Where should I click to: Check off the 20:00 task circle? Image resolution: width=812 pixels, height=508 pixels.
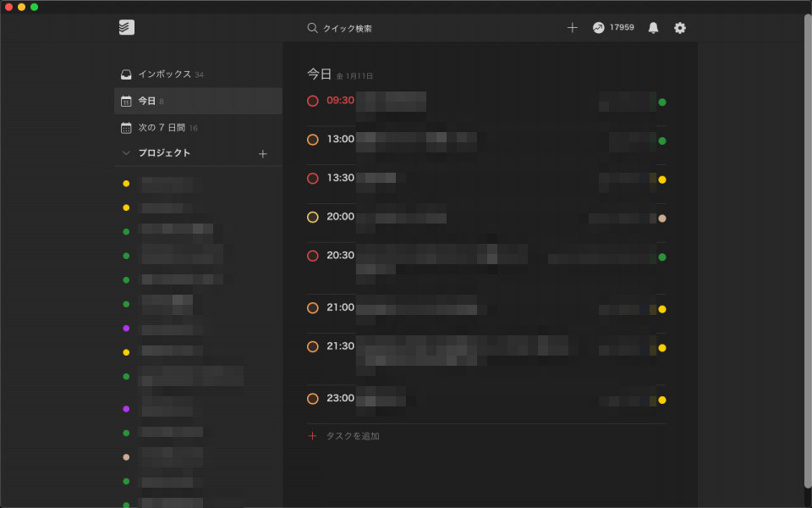(x=313, y=218)
